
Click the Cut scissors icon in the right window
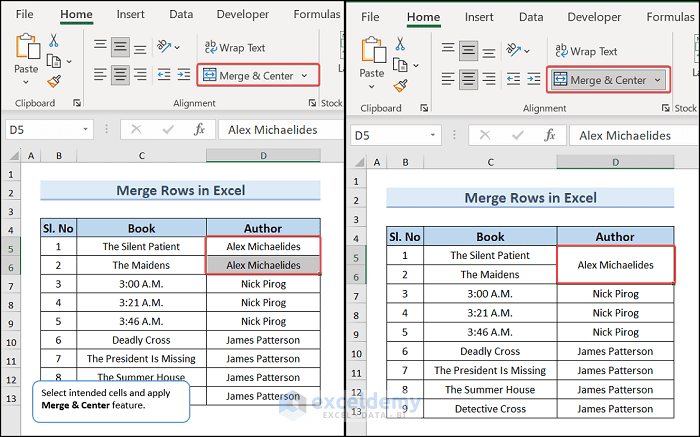pyautogui.click(x=400, y=44)
